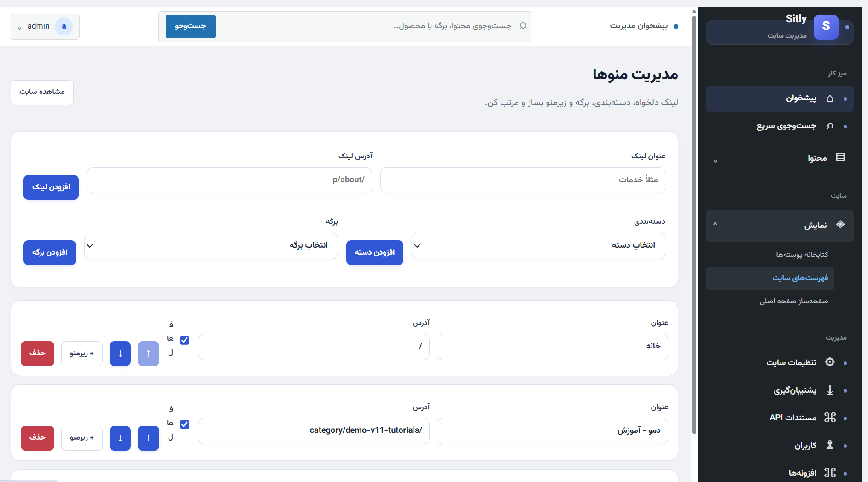Click افزودن برگه button
This screenshot has height=482, width=868.
pyautogui.click(x=50, y=253)
